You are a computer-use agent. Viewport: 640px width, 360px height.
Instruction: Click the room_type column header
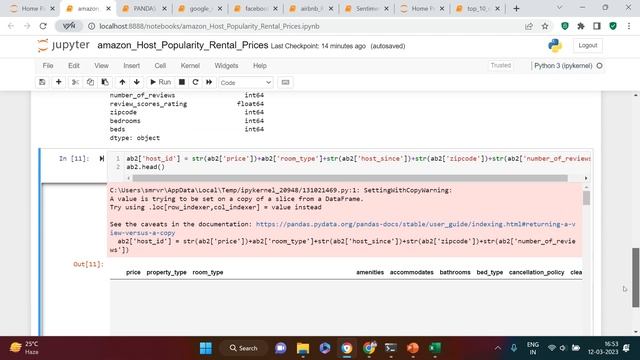pos(208,272)
